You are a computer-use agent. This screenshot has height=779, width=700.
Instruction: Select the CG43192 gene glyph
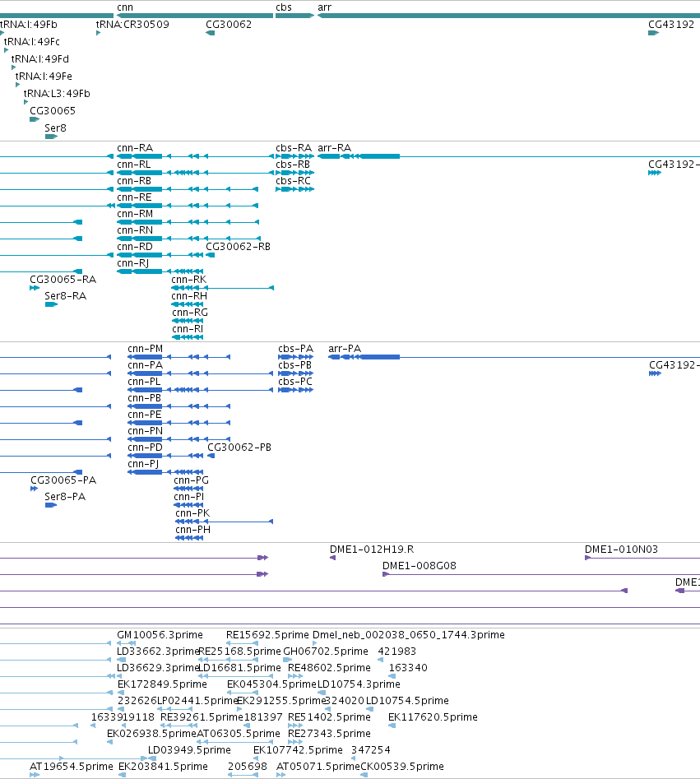pos(653,33)
